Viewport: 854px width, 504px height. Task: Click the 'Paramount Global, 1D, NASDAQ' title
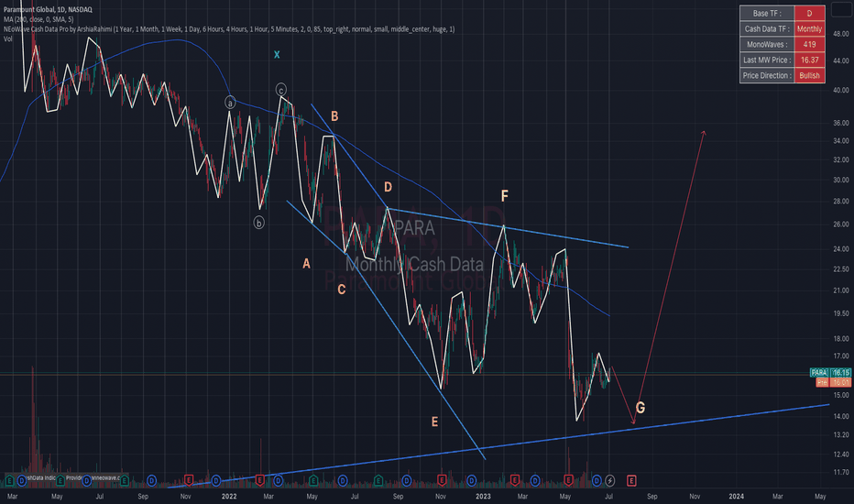[x=48, y=10]
